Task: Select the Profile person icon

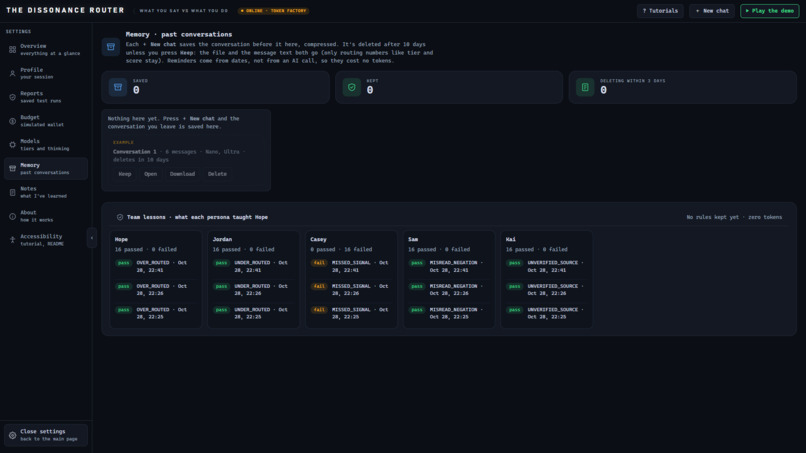Action: coord(12,74)
